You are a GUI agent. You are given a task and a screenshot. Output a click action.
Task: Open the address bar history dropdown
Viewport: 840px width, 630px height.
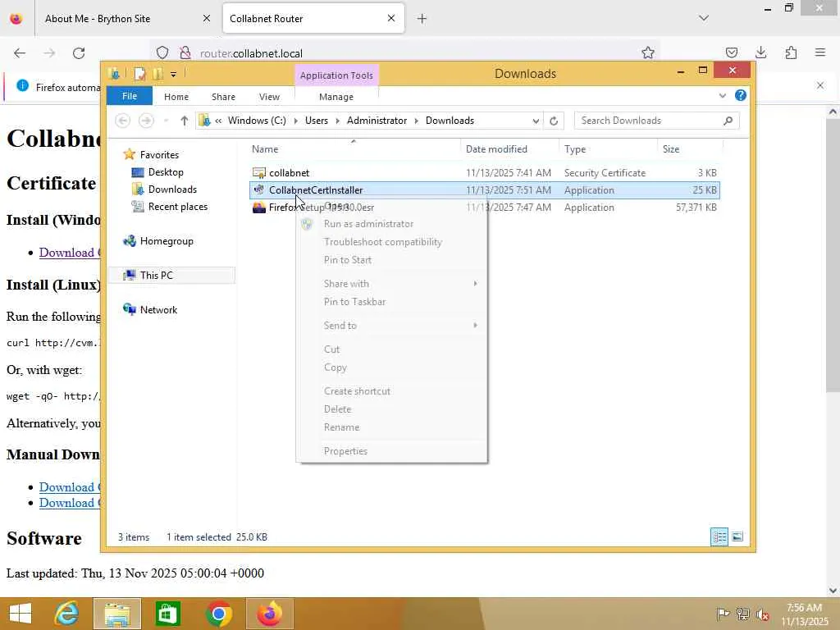tap(535, 121)
